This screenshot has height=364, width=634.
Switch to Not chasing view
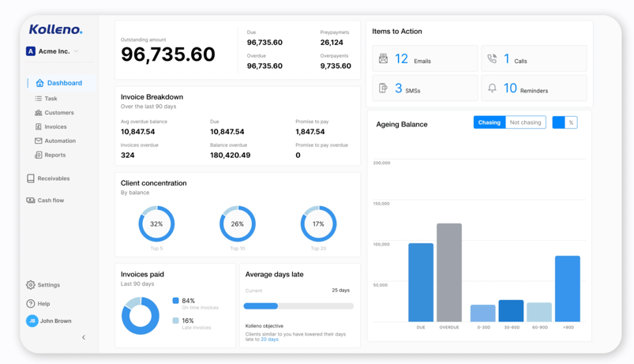pyautogui.click(x=525, y=122)
